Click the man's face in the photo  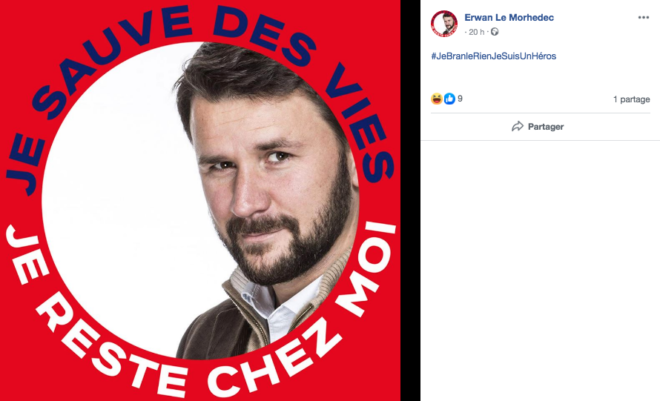click(x=269, y=185)
